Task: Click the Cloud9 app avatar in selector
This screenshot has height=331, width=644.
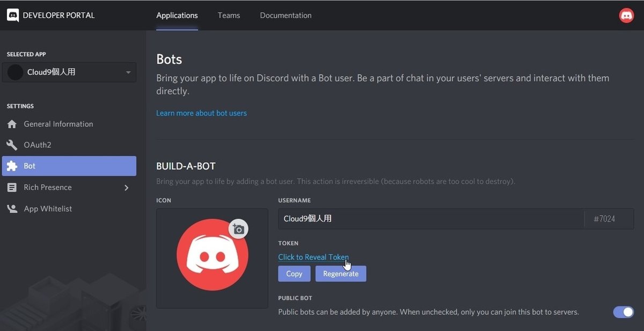Action: pyautogui.click(x=16, y=72)
